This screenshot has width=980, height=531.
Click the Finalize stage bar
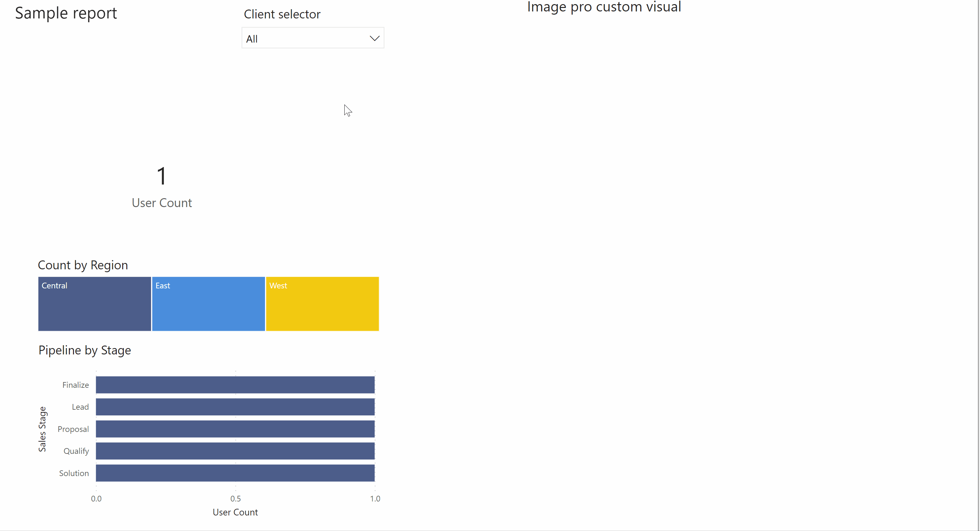pyautogui.click(x=235, y=385)
